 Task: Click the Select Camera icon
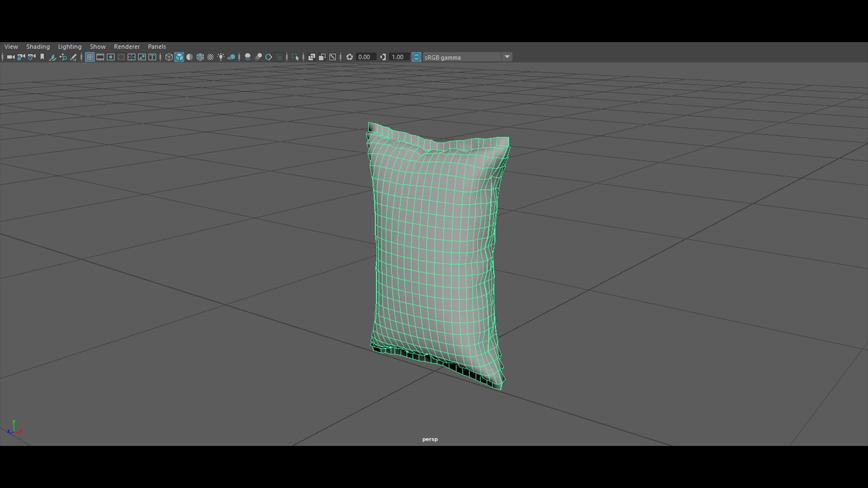point(10,57)
